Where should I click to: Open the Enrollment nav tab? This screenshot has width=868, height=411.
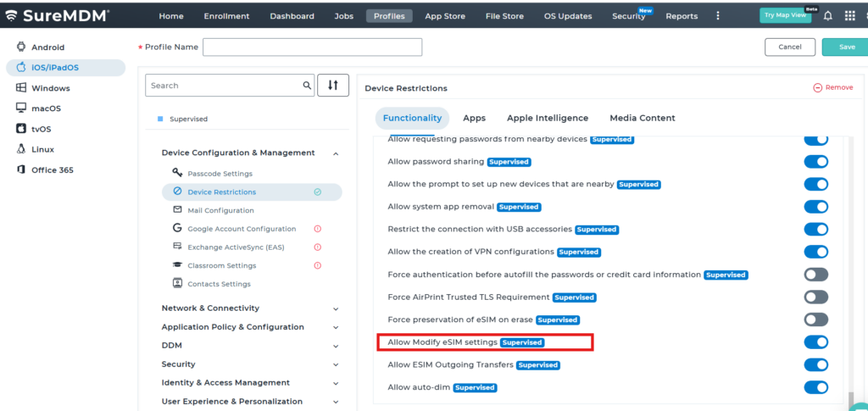point(226,16)
